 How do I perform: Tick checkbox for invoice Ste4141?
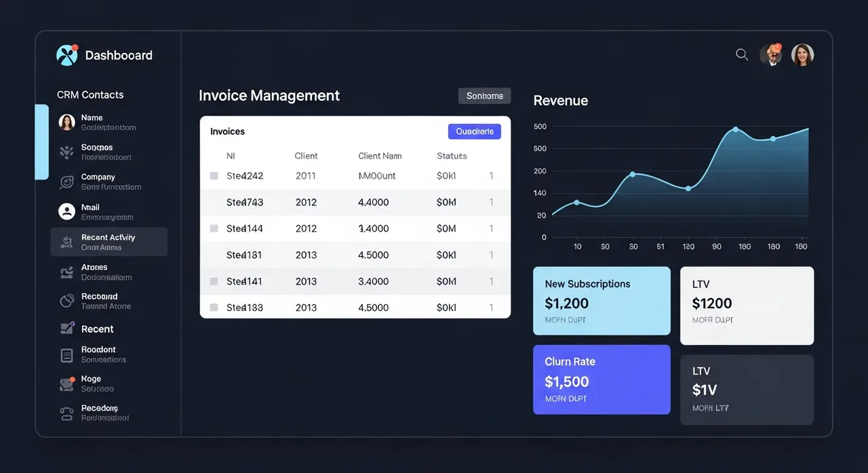tap(214, 281)
